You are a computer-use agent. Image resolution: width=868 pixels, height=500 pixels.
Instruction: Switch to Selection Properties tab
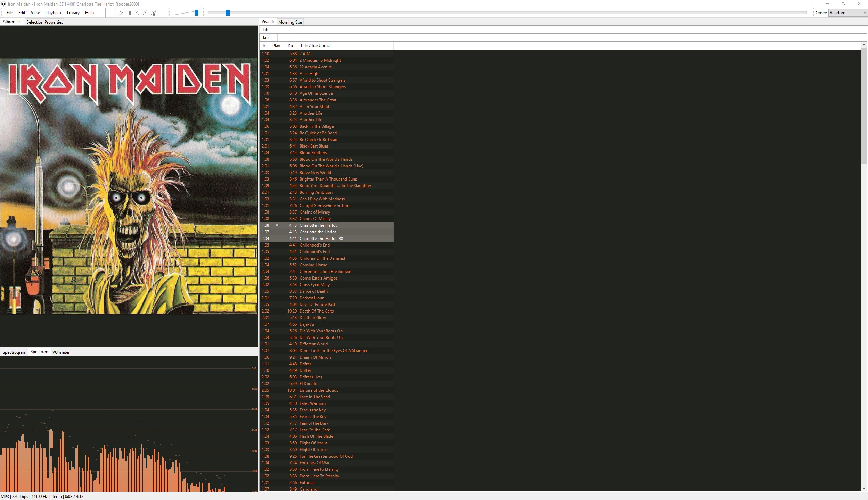click(x=44, y=22)
